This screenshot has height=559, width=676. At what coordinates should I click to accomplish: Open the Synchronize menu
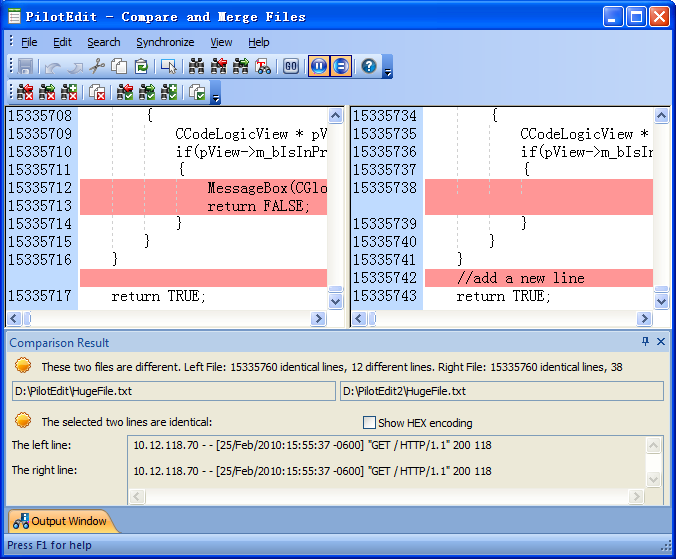(165, 42)
